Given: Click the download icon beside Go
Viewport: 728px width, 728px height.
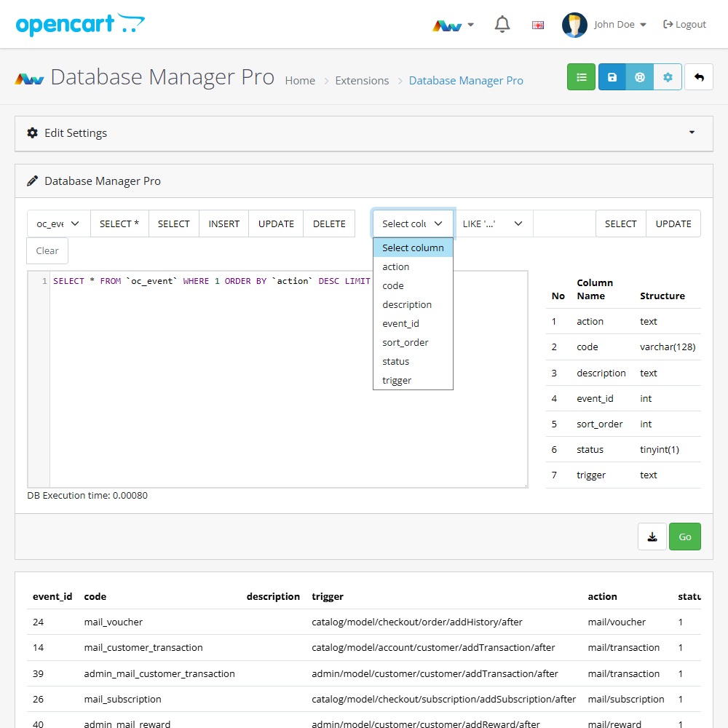Looking at the screenshot, I should (652, 537).
